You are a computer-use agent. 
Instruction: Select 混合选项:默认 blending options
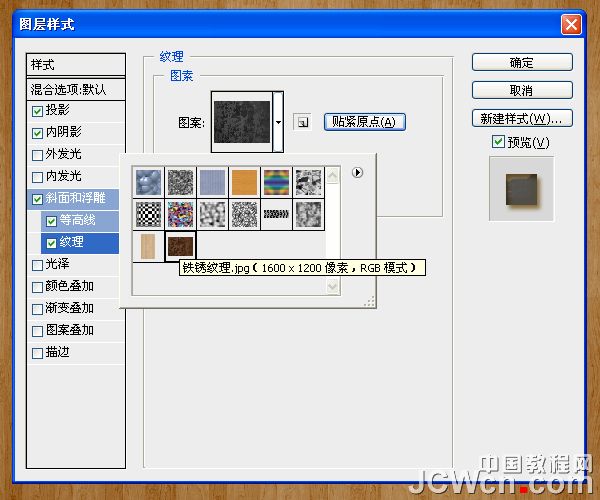pos(76,90)
